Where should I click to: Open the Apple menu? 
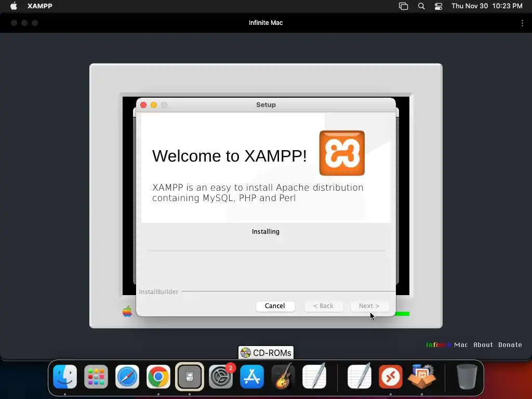[14, 6]
